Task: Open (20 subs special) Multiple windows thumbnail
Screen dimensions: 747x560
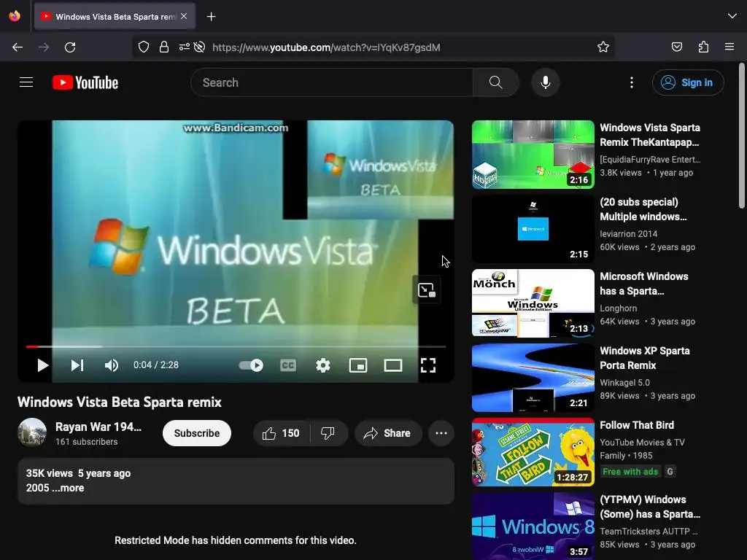Action: [533, 228]
